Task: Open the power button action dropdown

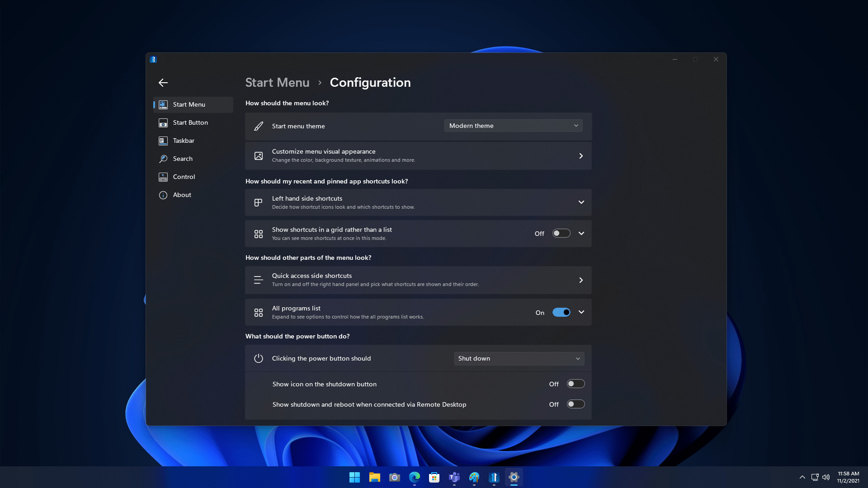Action: (519, 357)
